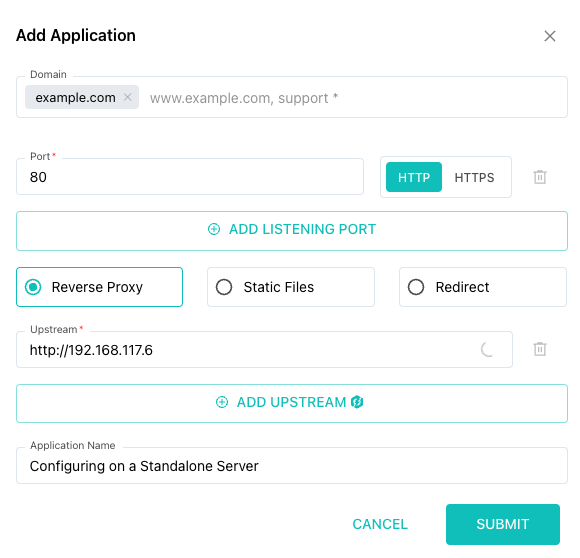Select the Redirect radio option

(483, 287)
